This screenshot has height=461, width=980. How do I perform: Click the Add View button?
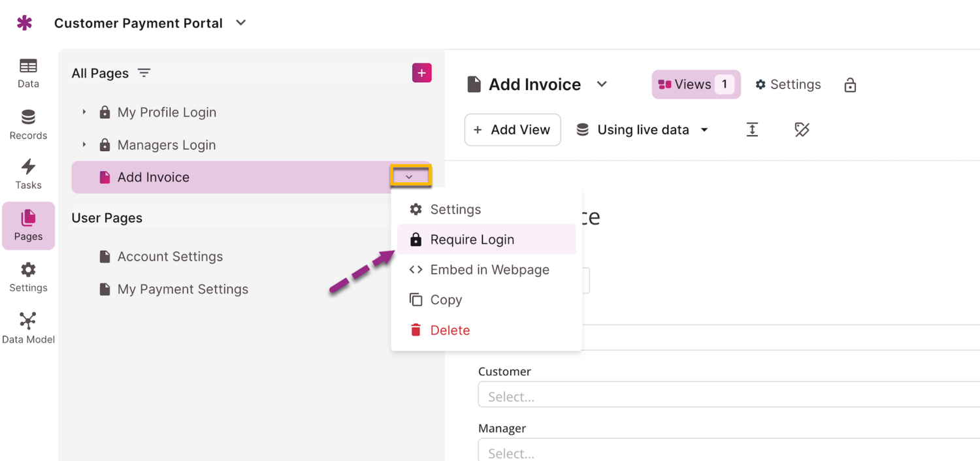(x=512, y=130)
